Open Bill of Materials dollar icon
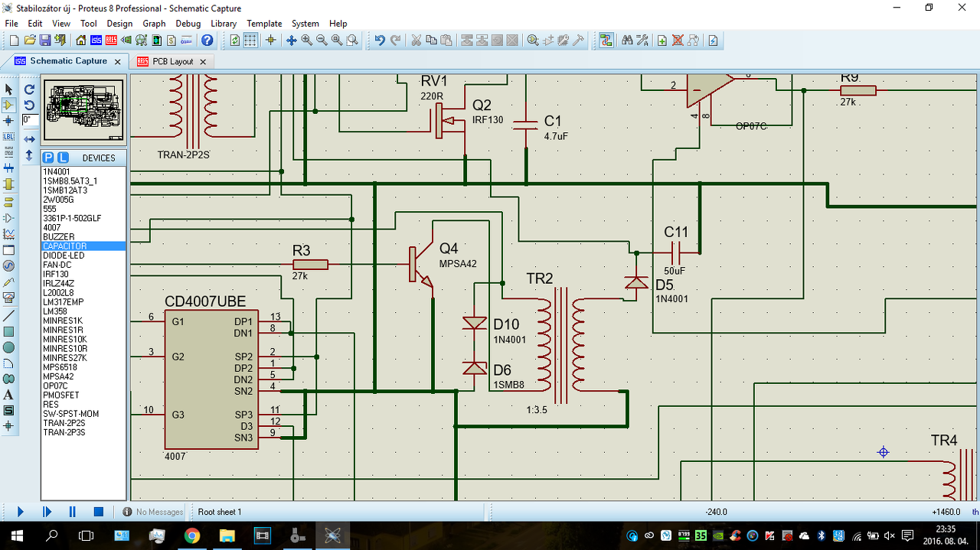Image resolution: width=980 pixels, height=550 pixels. pyautogui.click(x=171, y=41)
